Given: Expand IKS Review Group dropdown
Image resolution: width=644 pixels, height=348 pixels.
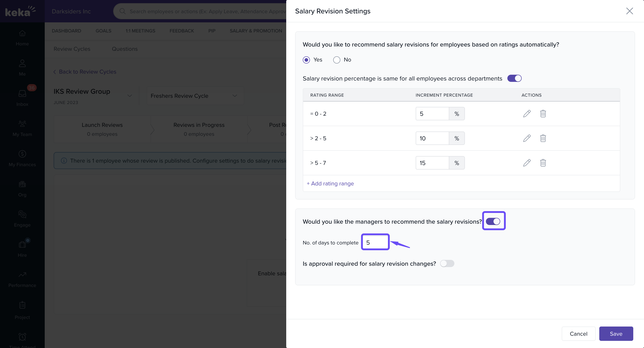Looking at the screenshot, I should point(129,96).
